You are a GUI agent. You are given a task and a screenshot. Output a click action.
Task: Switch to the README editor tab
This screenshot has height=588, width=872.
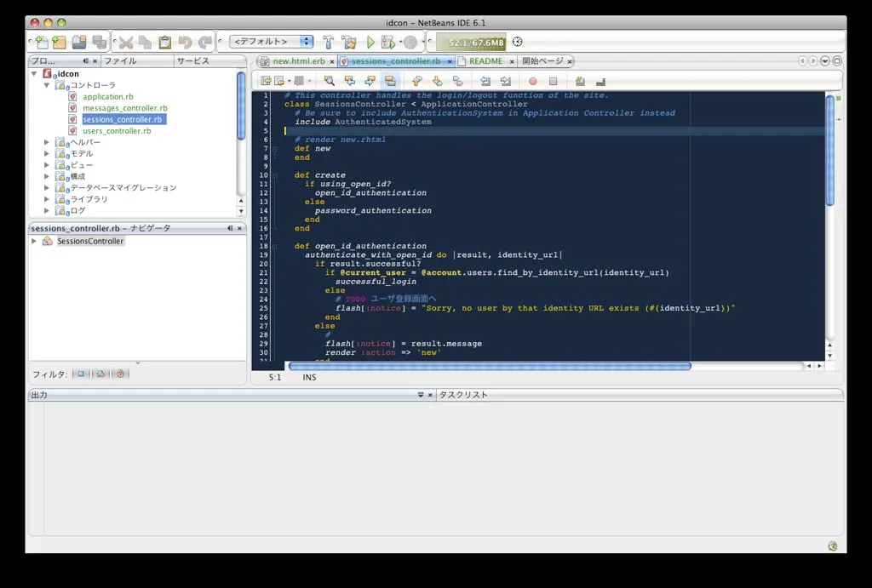485,61
